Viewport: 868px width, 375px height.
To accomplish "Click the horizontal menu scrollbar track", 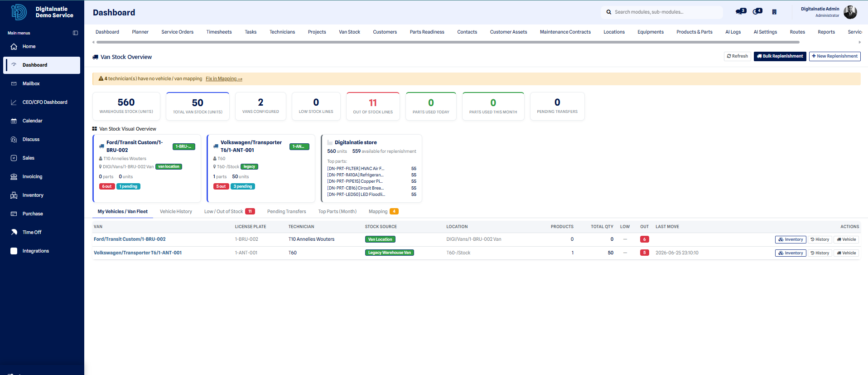I will pos(448,42).
